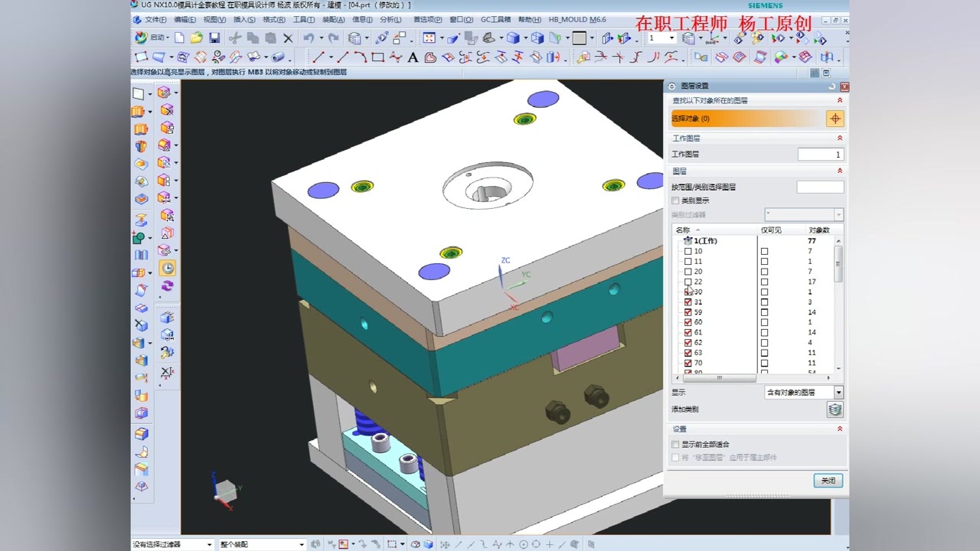The image size is (980, 551).
Task: Click the 关闭 button
Action: pos(828,481)
